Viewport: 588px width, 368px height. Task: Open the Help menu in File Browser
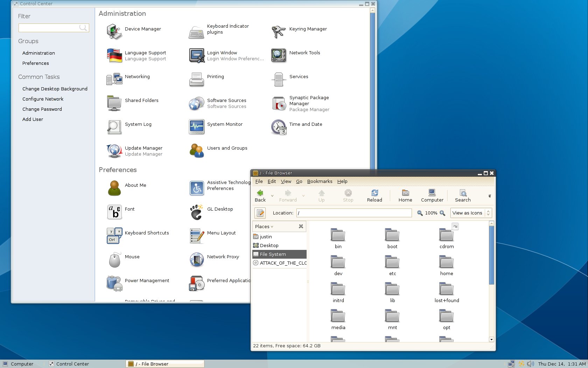(342, 181)
